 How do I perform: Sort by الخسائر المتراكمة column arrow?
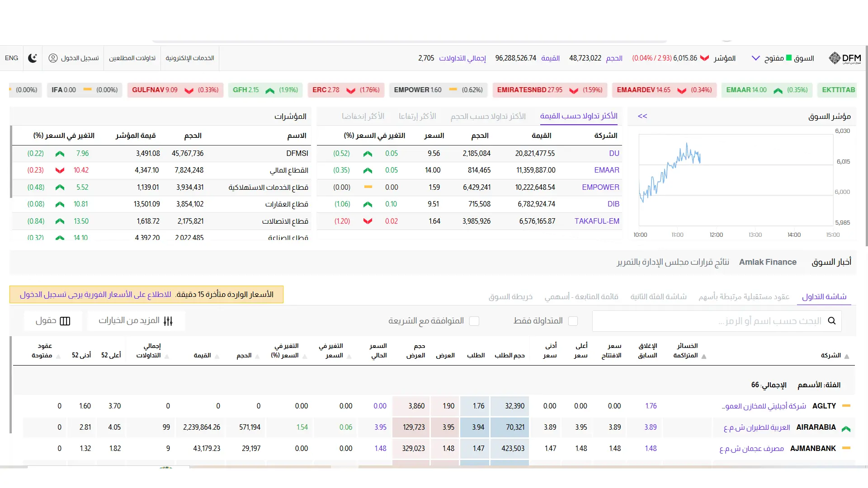[x=703, y=357]
